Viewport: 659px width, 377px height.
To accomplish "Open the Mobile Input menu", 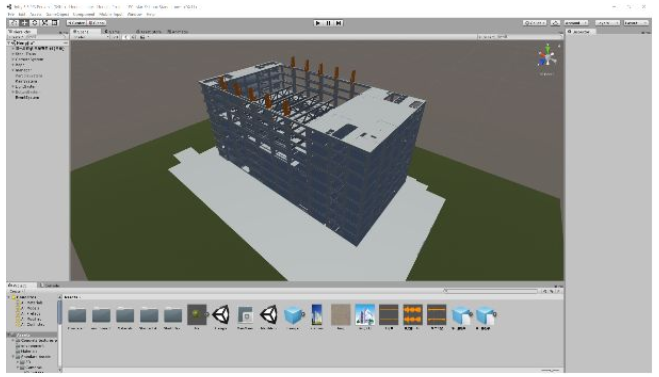I will (111, 14).
